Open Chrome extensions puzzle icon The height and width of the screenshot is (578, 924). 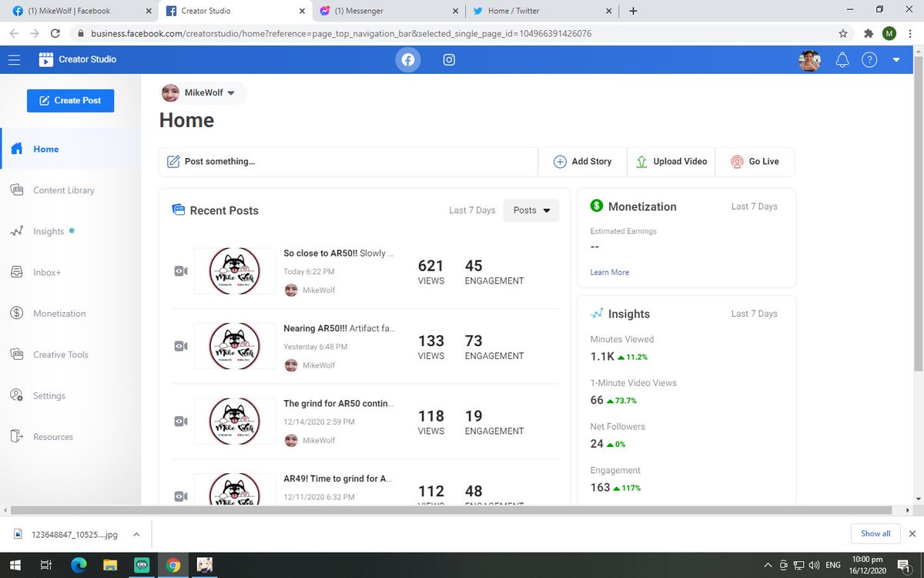(x=869, y=33)
